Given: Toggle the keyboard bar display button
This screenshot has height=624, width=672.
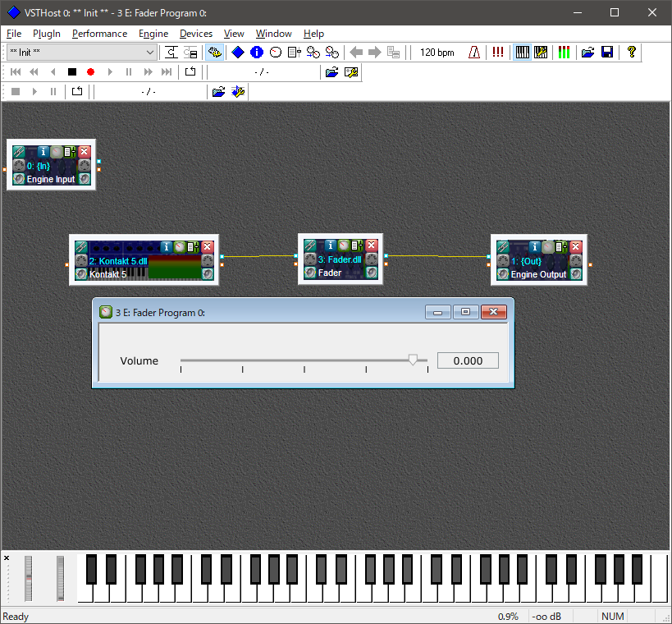Looking at the screenshot, I should point(522,53).
